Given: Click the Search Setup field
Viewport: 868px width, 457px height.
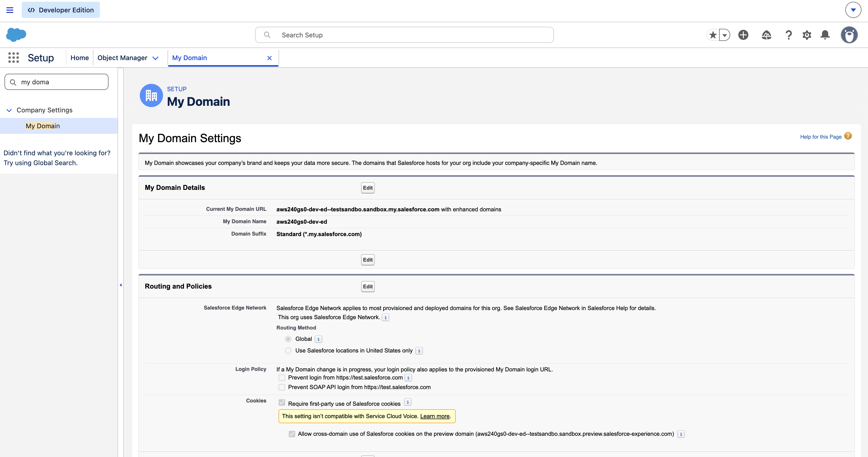Looking at the screenshot, I should pyautogui.click(x=404, y=35).
